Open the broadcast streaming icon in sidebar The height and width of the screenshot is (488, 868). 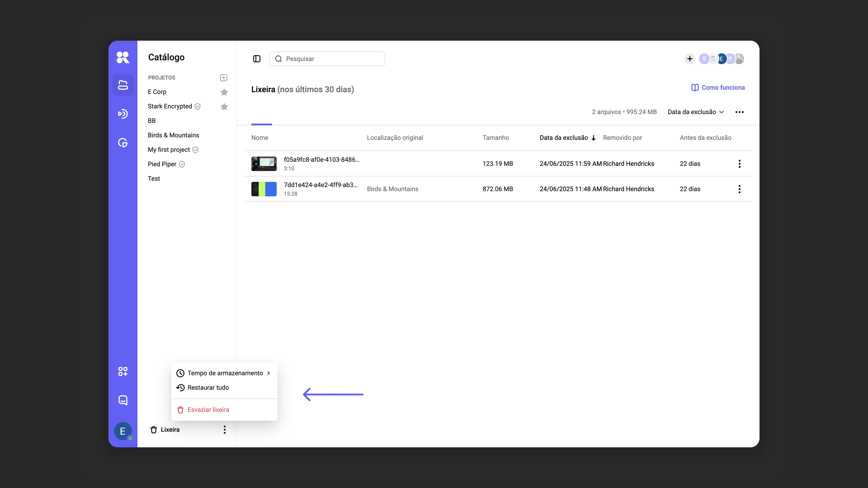click(123, 114)
